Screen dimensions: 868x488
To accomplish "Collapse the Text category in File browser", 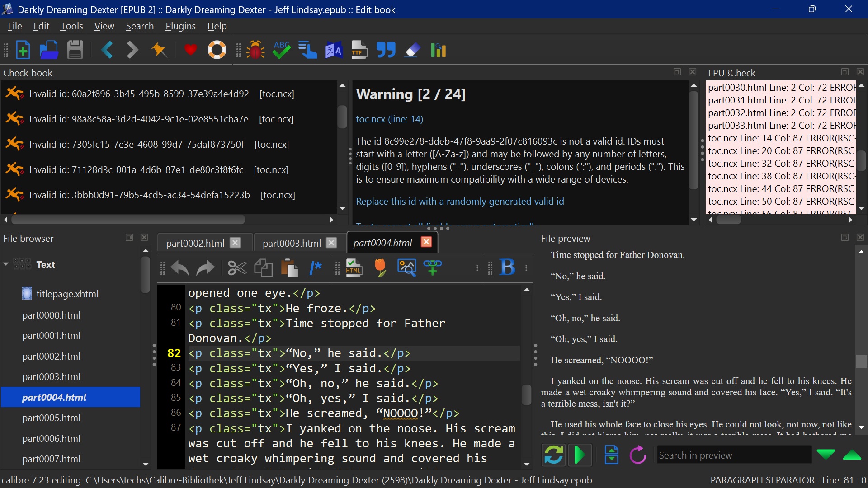I will click(6, 264).
